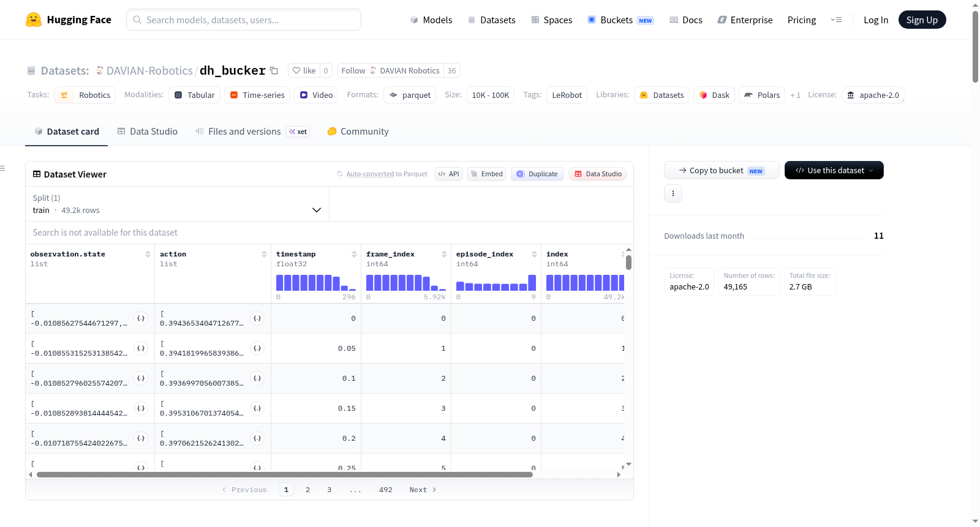The width and height of the screenshot is (980, 527).
Task: Open the Dask library tag
Action: pos(714,95)
